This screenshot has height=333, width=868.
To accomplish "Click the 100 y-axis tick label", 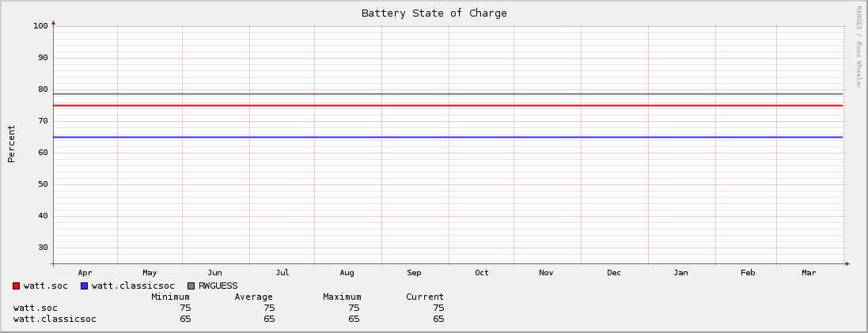I will point(40,26).
